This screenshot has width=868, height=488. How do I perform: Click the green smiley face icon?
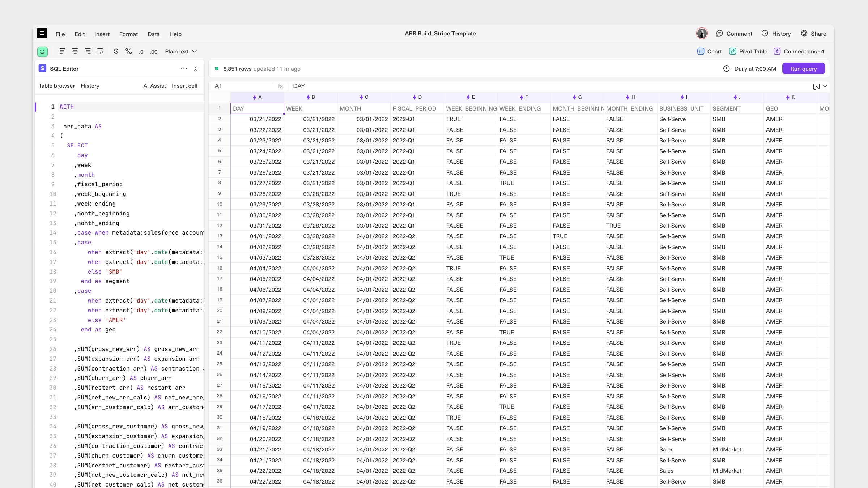point(42,52)
